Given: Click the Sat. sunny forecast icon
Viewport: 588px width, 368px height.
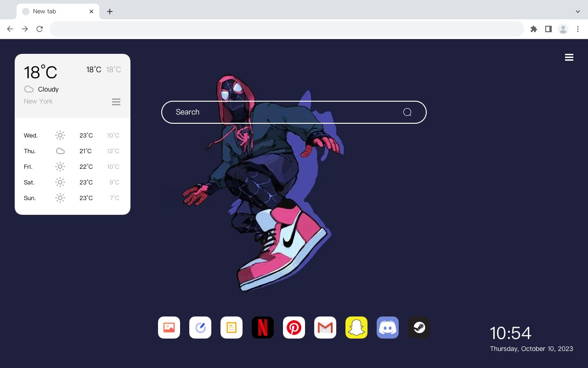Looking at the screenshot, I should click(60, 182).
